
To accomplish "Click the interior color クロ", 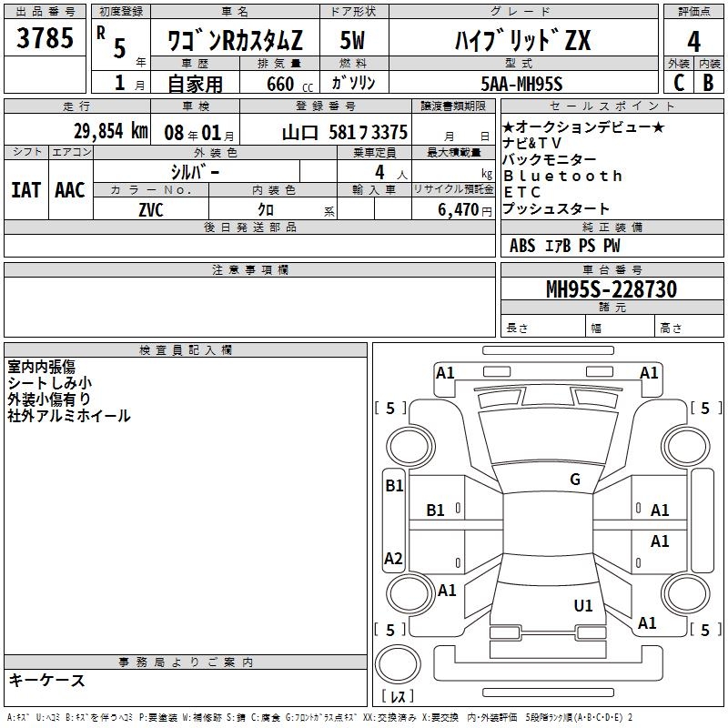I will click(x=266, y=210).
